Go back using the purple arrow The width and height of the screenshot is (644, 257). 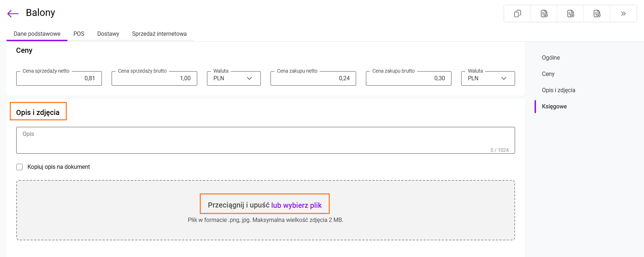point(13,14)
